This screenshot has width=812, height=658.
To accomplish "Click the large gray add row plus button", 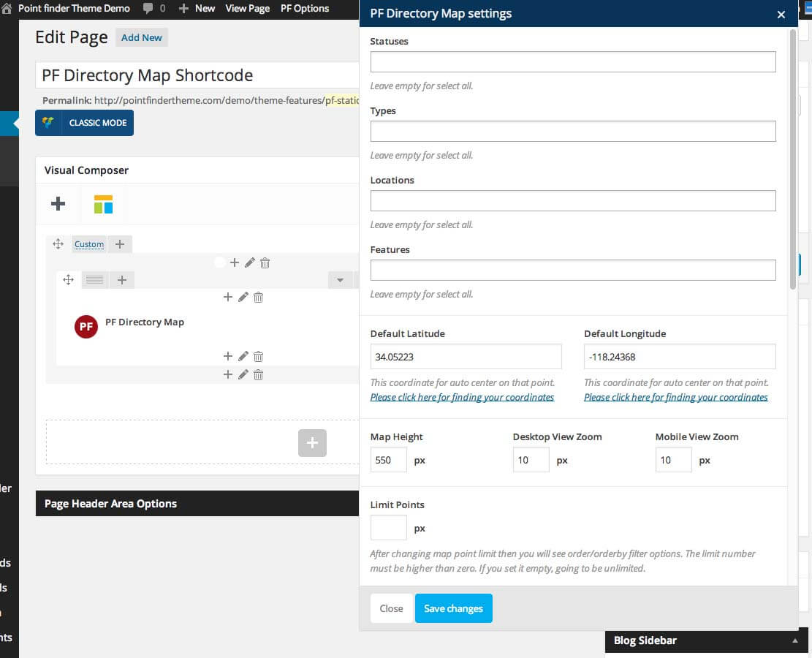I will (312, 443).
